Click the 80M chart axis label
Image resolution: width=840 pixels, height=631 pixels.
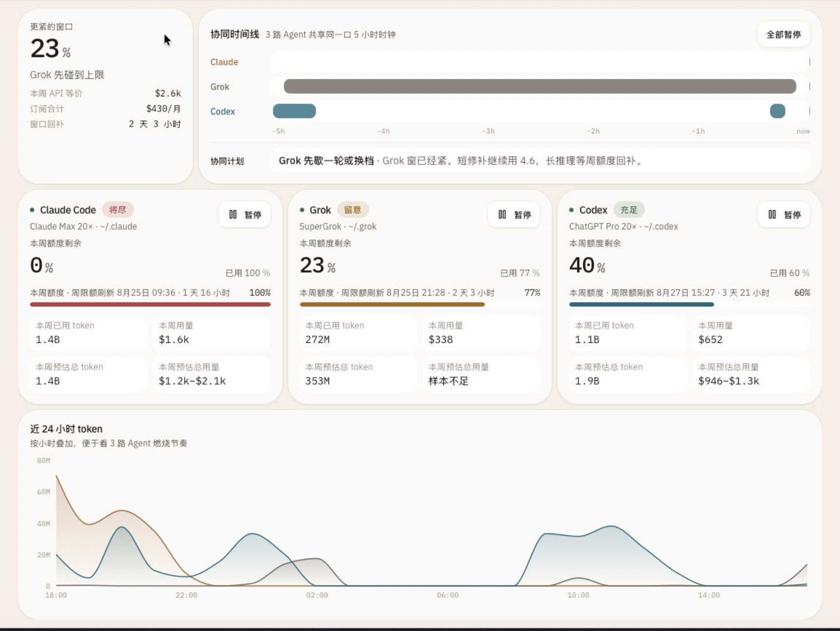coord(44,460)
